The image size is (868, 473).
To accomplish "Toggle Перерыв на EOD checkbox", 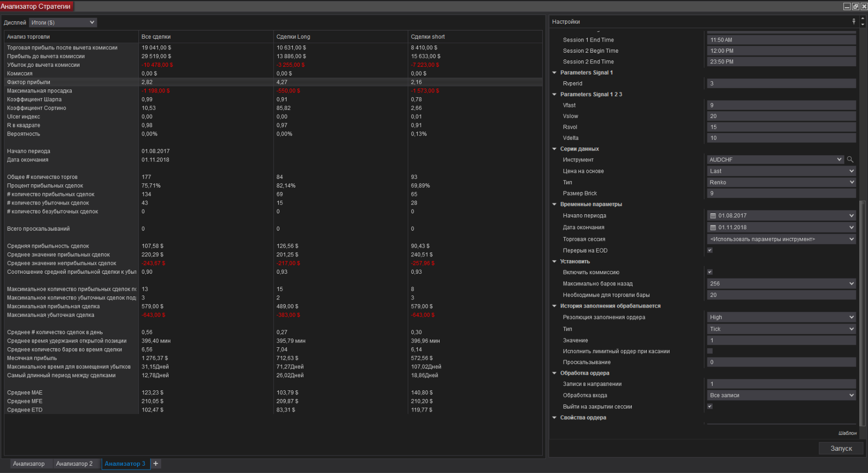I will pos(710,250).
